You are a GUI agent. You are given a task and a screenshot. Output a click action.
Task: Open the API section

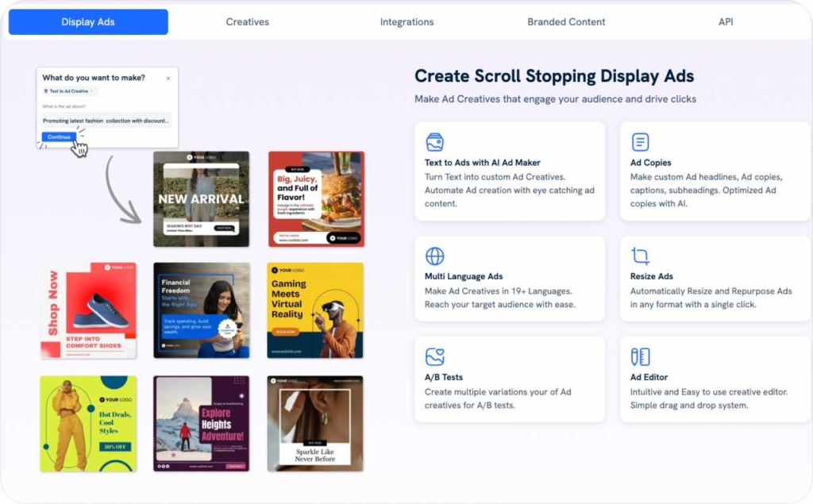pyautogui.click(x=724, y=21)
